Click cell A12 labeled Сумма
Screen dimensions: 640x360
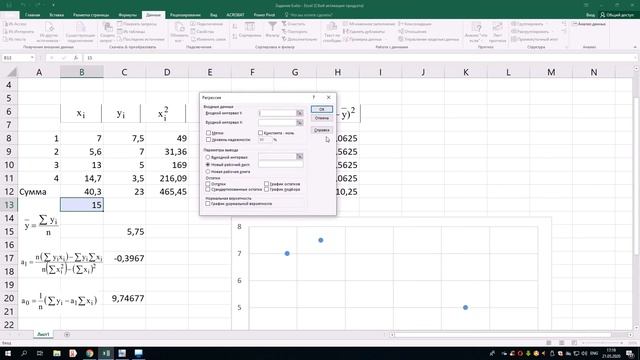pyautogui.click(x=39, y=192)
